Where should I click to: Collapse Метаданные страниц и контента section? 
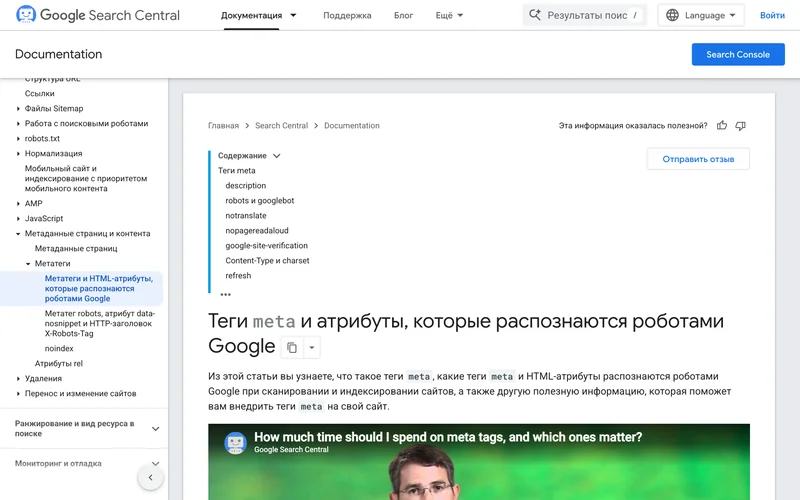(x=18, y=234)
